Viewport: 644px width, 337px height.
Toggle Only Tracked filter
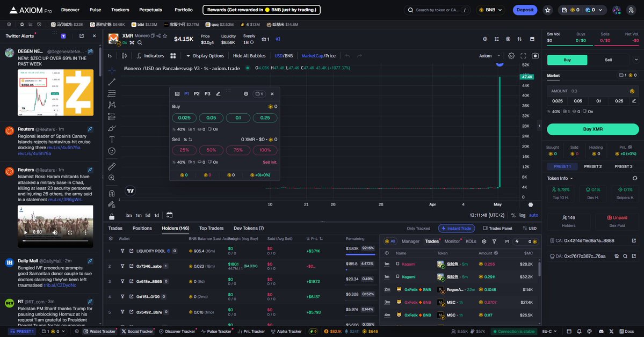pos(418,228)
